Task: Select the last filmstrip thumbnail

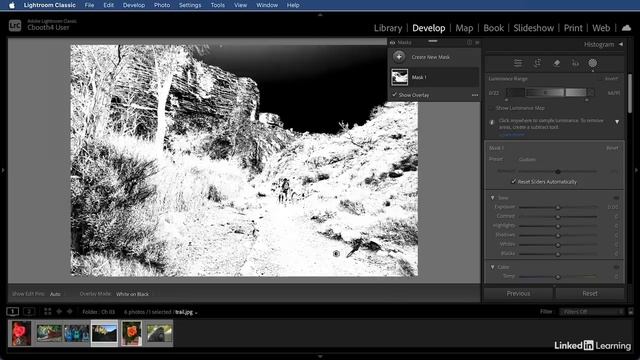Action: pos(159,333)
